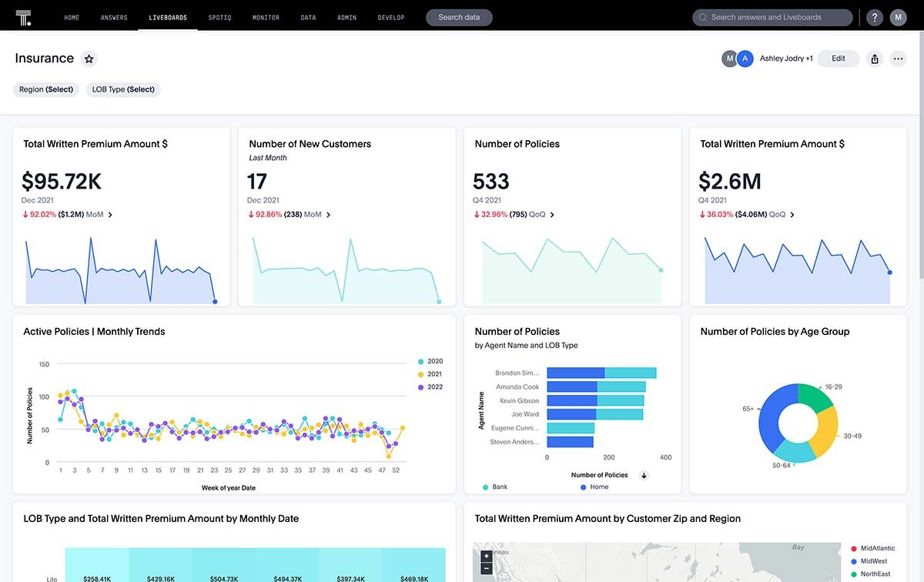
Task: Favorite the Insurance Liveboard with star icon
Action: tap(89, 59)
